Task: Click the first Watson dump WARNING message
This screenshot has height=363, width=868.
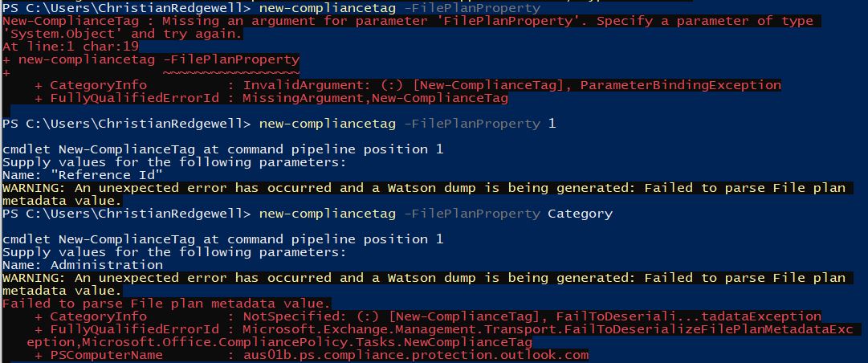Action: tap(424, 194)
